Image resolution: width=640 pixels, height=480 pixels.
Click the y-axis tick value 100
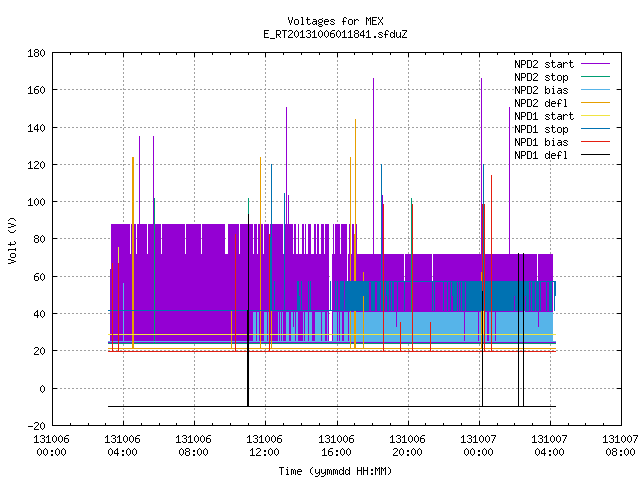(x=36, y=202)
